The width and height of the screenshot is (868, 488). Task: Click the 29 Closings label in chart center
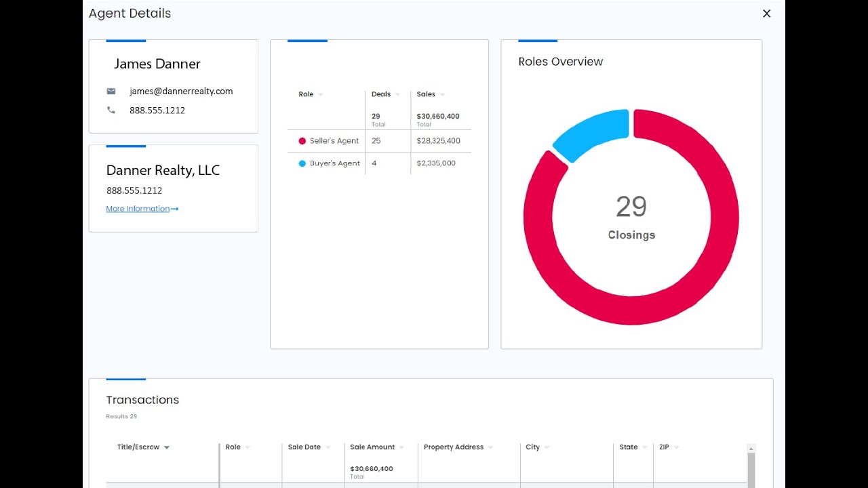point(631,217)
